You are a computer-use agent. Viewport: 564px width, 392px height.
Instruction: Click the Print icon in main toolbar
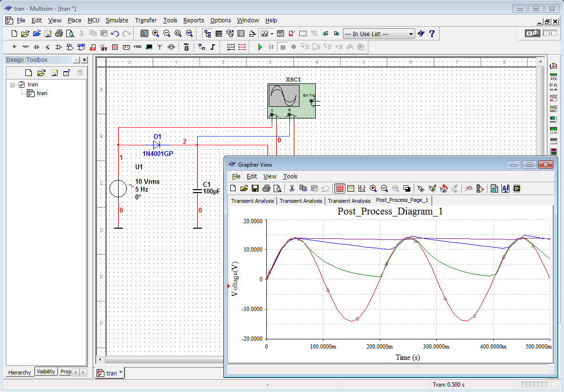[x=59, y=34]
